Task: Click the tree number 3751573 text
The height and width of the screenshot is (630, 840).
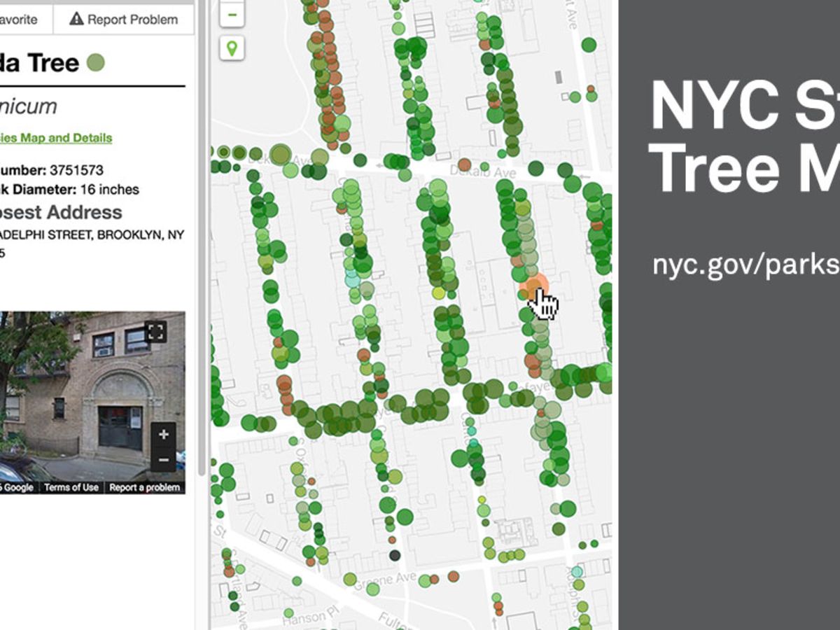Action: point(52,170)
